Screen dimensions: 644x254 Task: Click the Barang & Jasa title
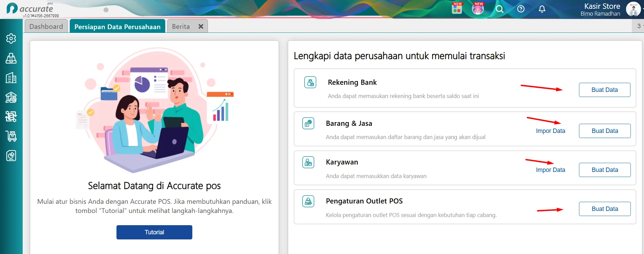[x=349, y=123]
